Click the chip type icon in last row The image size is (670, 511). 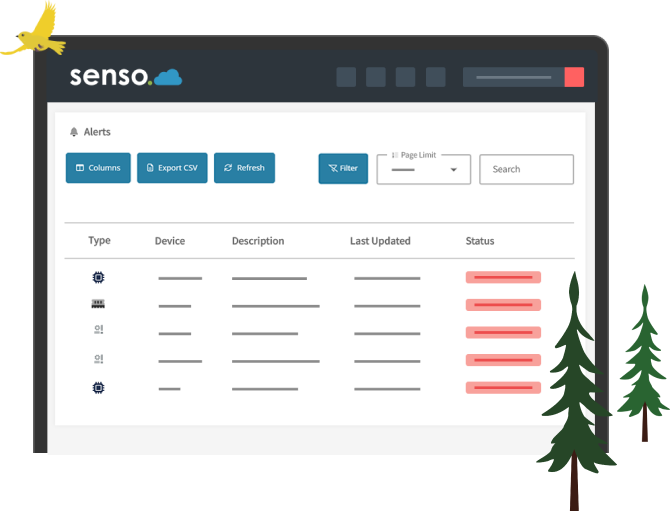tap(98, 387)
